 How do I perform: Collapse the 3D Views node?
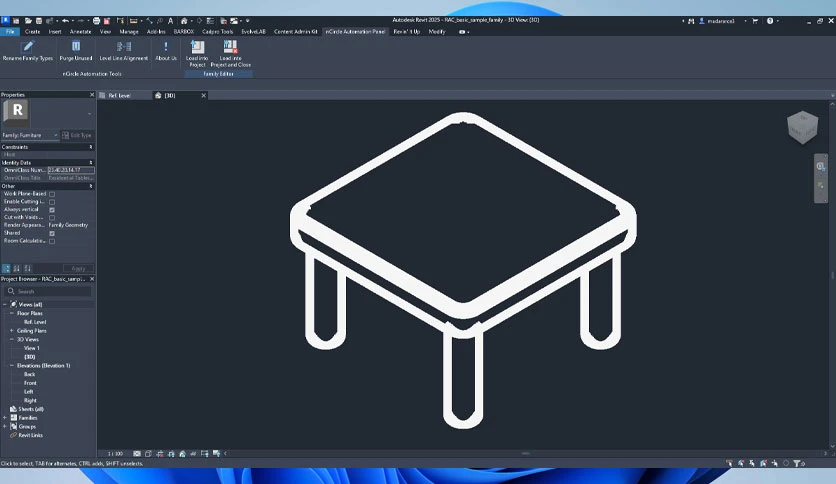[x=12, y=340]
